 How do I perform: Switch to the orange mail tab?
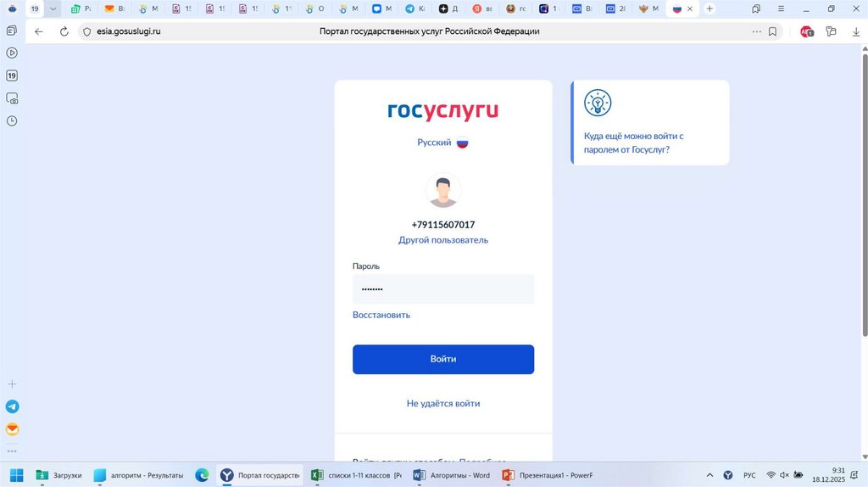tap(114, 8)
